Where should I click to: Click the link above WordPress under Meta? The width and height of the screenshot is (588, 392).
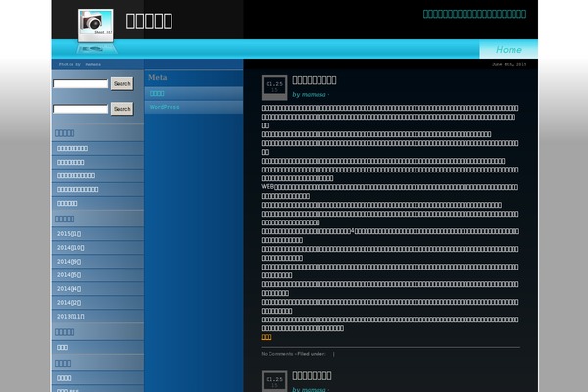tap(157, 93)
